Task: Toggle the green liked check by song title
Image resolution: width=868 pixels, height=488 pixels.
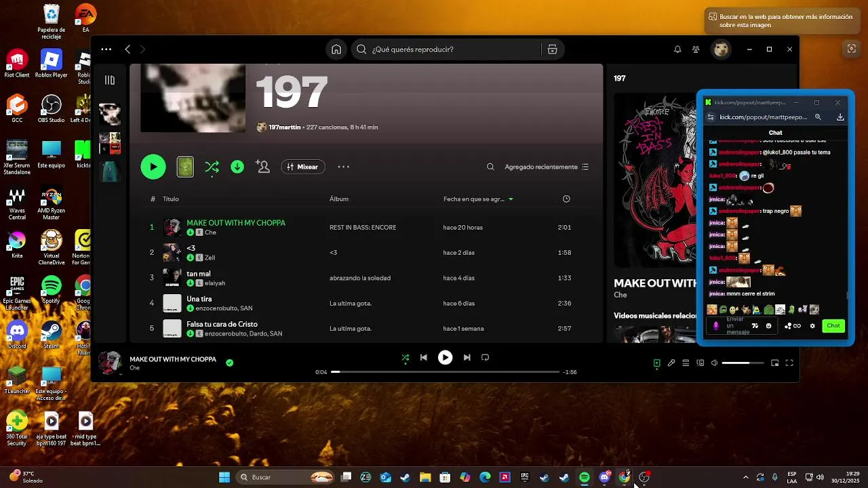Action: coord(229,363)
